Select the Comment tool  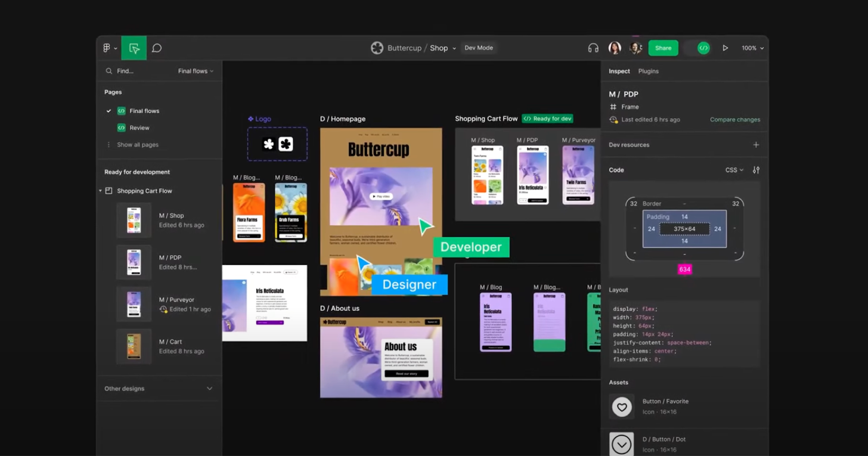(157, 48)
